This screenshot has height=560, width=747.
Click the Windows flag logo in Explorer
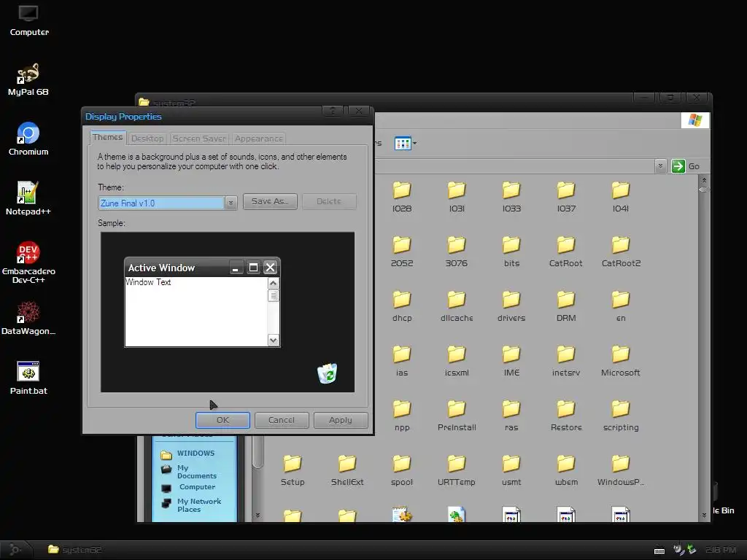[695, 120]
